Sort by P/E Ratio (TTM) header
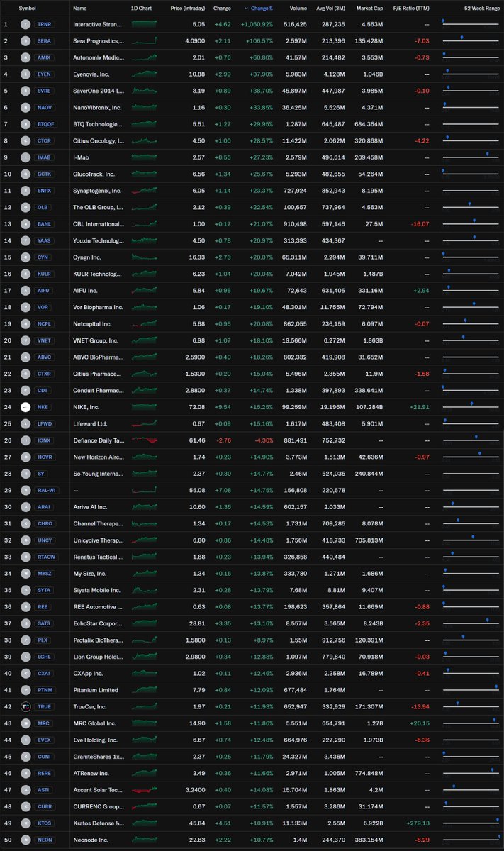This screenshot has height=851, width=504. click(x=412, y=8)
